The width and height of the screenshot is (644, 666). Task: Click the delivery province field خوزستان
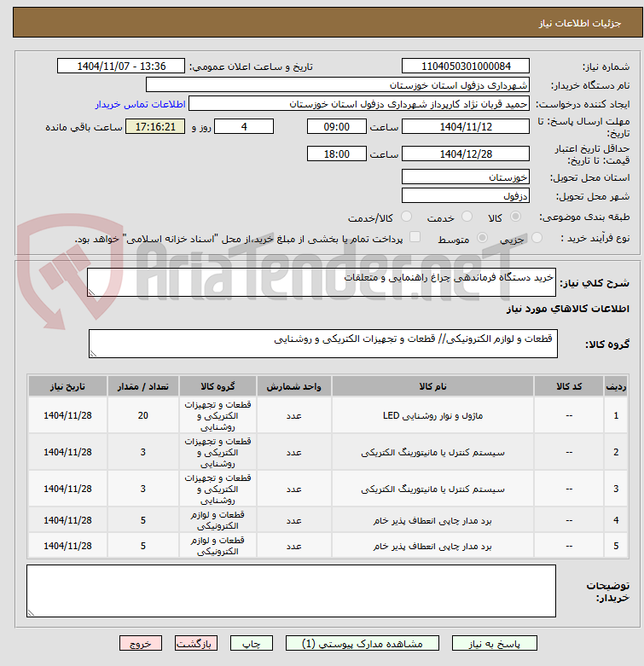[466, 177]
